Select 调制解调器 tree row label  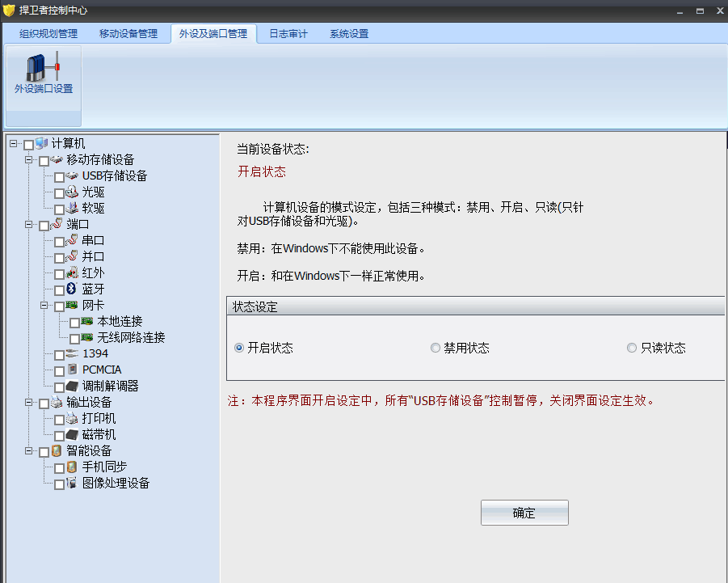110,386
